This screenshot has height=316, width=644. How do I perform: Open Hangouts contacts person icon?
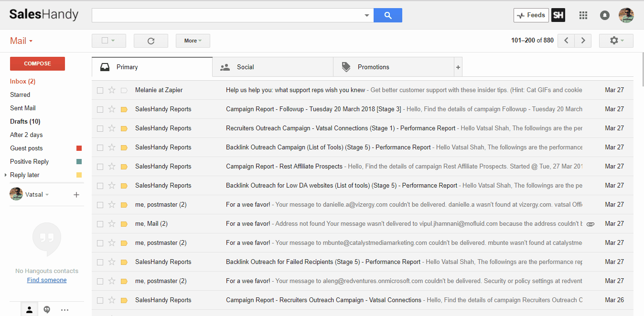(x=29, y=310)
